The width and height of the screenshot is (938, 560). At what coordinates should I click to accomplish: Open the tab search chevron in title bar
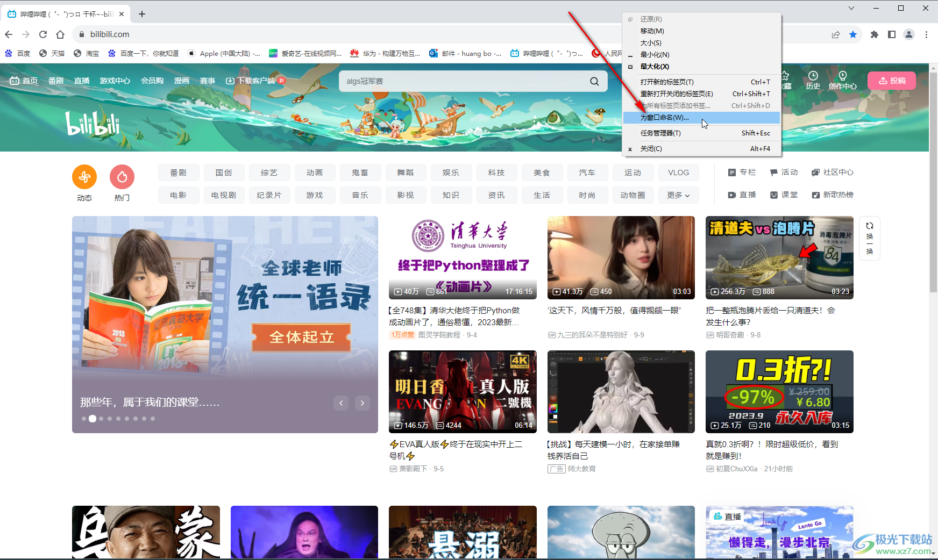pos(851,8)
